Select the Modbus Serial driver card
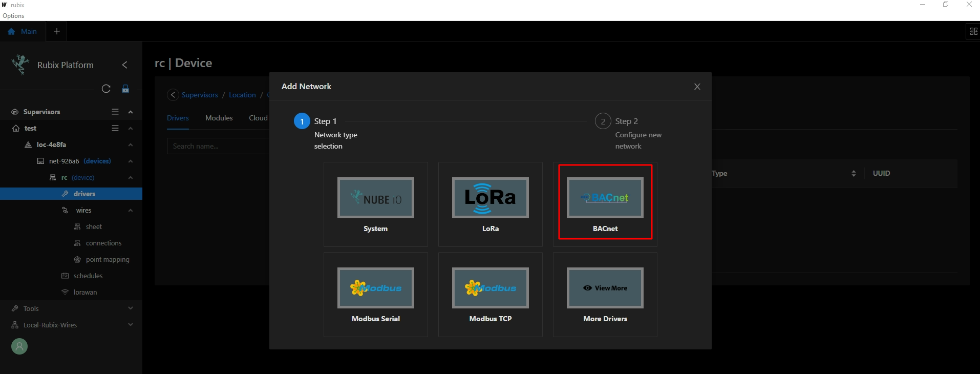The height and width of the screenshot is (374, 980). coord(375,295)
